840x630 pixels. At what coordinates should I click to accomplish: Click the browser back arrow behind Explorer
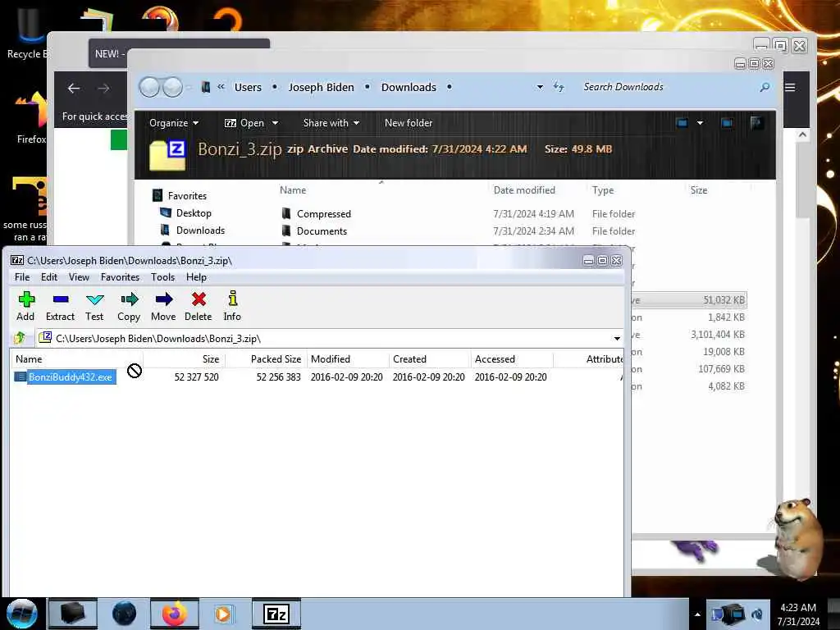[x=74, y=89]
